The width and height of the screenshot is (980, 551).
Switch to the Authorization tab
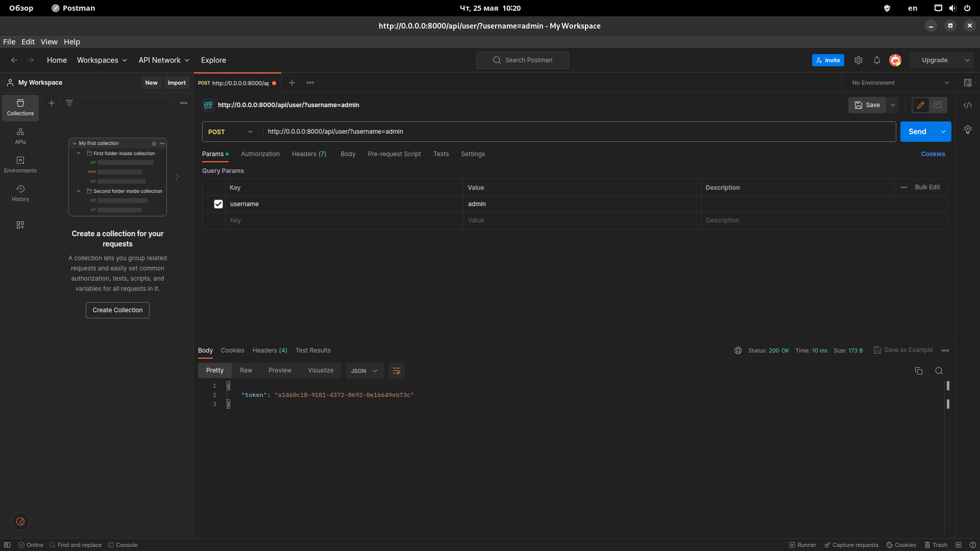coord(260,154)
